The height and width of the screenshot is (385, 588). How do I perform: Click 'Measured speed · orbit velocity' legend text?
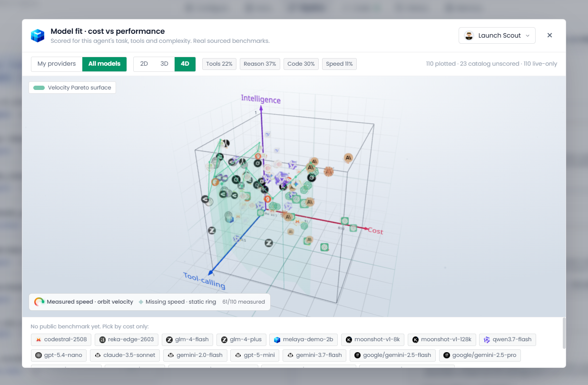90,302
